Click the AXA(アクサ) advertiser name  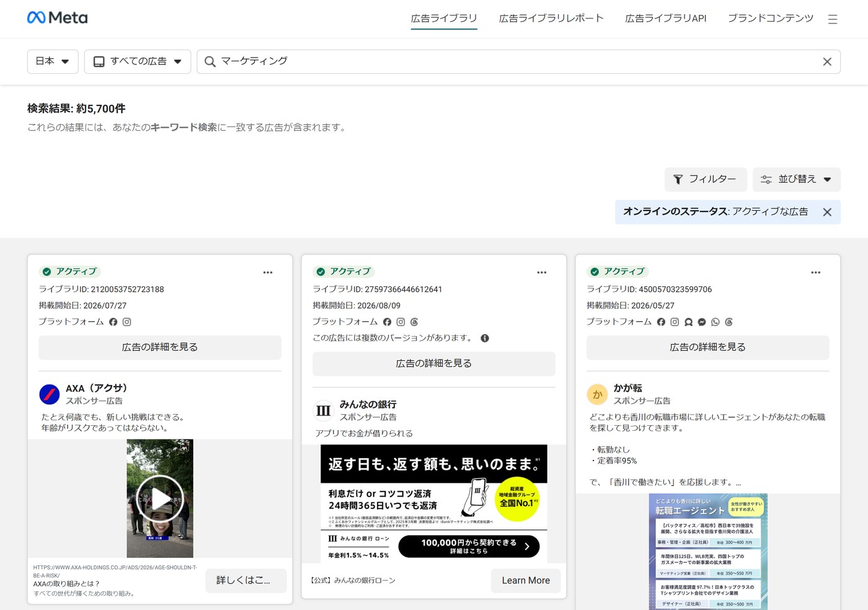tap(97, 388)
